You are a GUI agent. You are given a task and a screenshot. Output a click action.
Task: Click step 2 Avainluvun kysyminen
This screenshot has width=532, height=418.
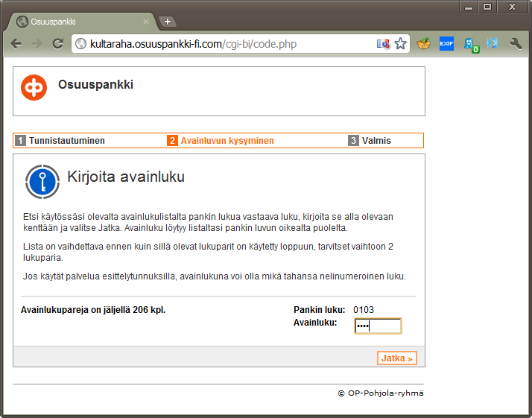(221, 141)
